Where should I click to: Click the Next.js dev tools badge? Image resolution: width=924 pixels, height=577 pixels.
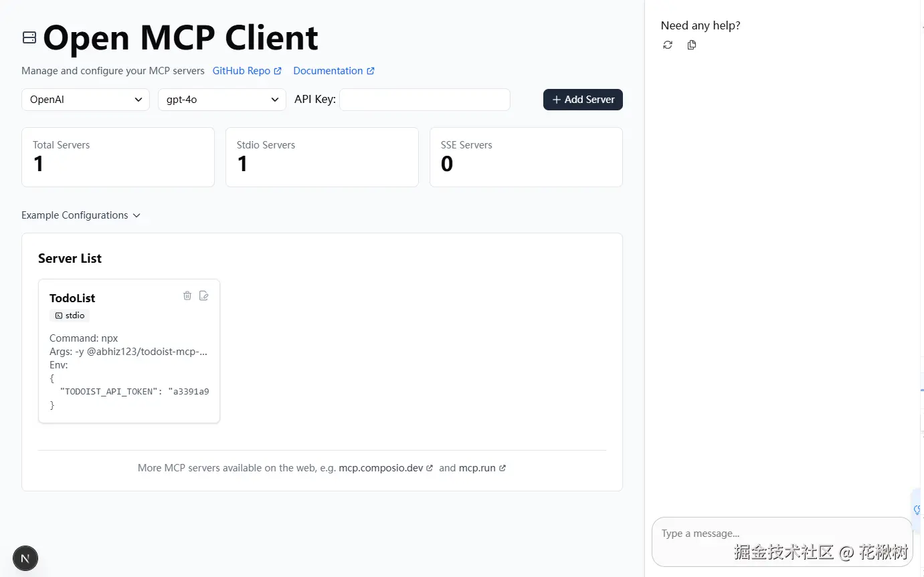pos(25,558)
